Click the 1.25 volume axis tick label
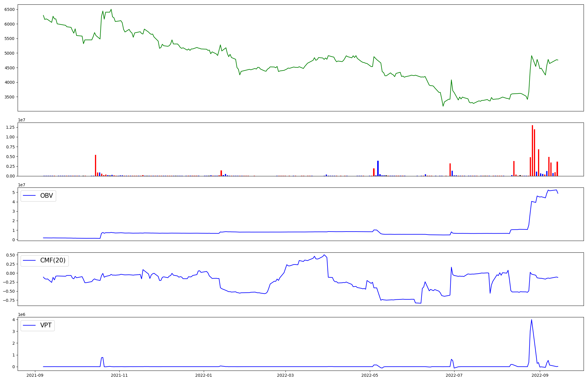The height and width of the screenshot is (382, 588). pyautogui.click(x=10, y=127)
